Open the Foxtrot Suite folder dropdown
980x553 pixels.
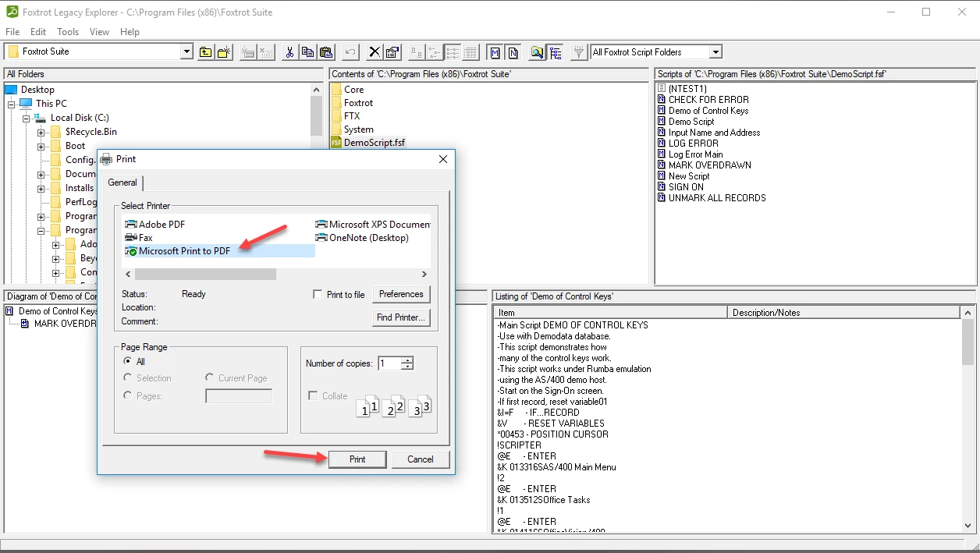[186, 51]
